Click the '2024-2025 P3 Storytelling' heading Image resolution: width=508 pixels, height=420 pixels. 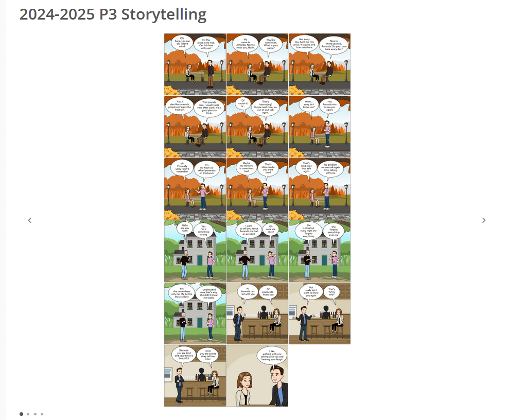pos(113,14)
